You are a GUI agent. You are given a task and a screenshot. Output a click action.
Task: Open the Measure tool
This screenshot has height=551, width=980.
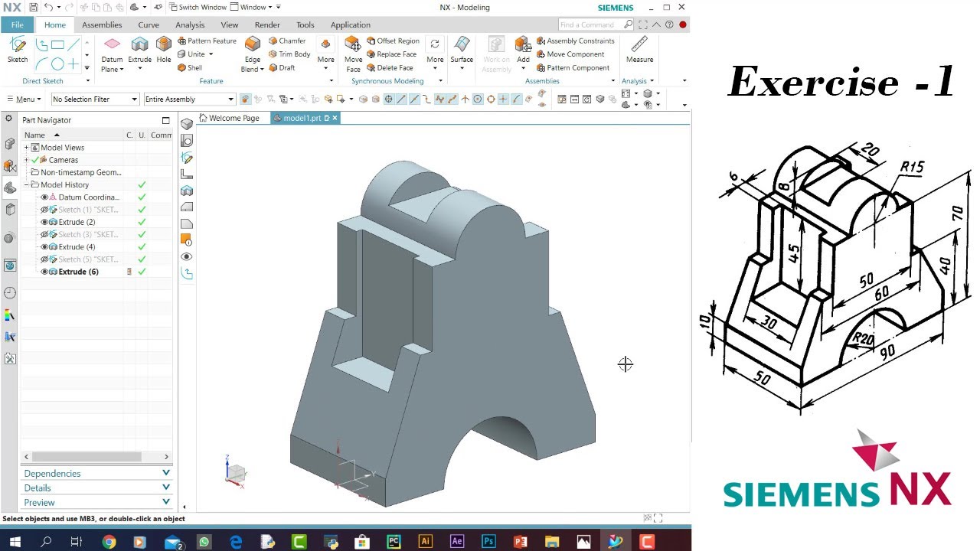(x=639, y=50)
